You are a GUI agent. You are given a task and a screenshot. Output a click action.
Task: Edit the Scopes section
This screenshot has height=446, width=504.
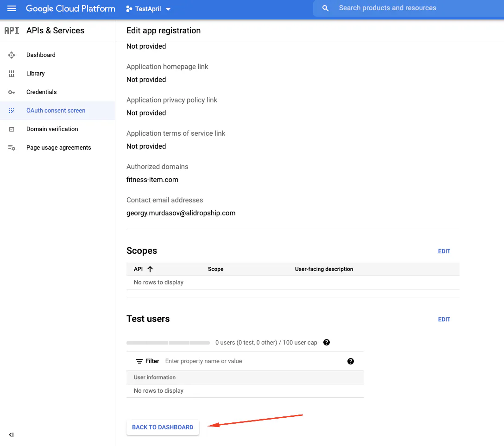(444, 251)
